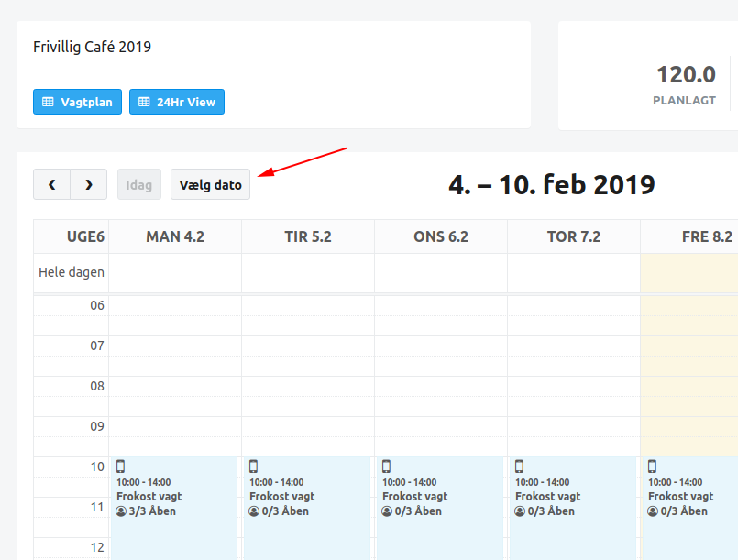The height and width of the screenshot is (560, 738).
Task: Click the table icon on Vagtplan button
Action: coord(48,103)
